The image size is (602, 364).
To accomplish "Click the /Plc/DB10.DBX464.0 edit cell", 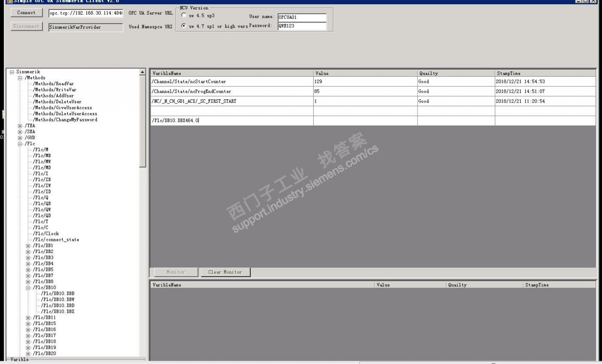I will click(x=232, y=121).
